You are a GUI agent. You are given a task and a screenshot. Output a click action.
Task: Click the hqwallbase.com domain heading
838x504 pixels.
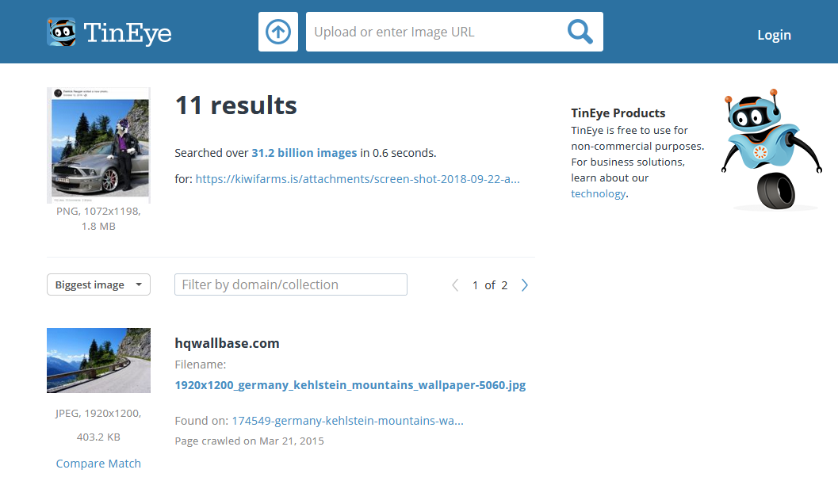pyautogui.click(x=227, y=343)
